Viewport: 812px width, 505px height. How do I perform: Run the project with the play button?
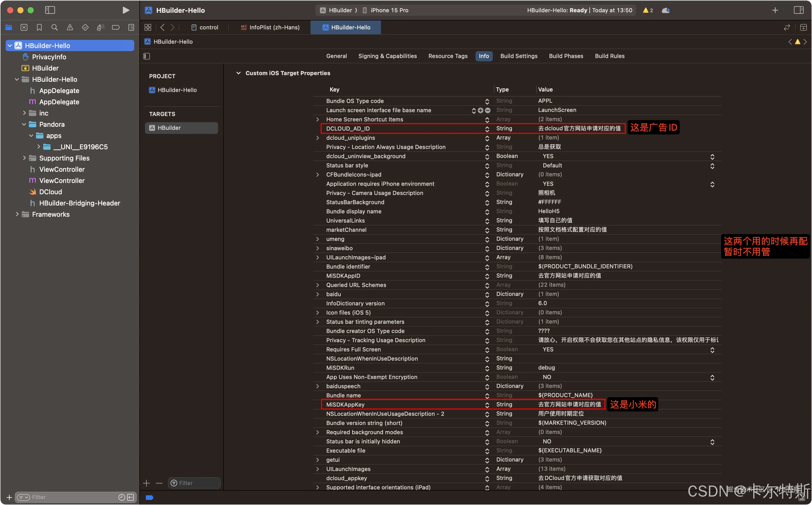click(x=125, y=10)
